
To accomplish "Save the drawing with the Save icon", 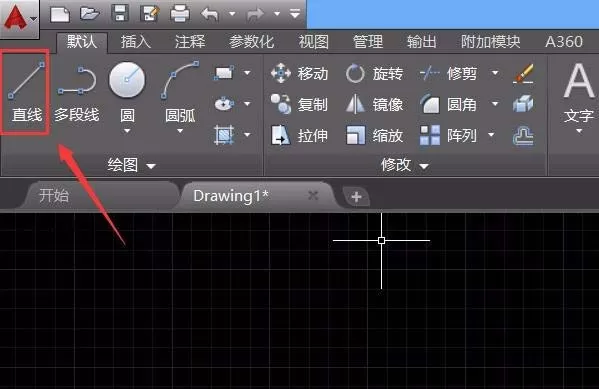I will point(120,14).
